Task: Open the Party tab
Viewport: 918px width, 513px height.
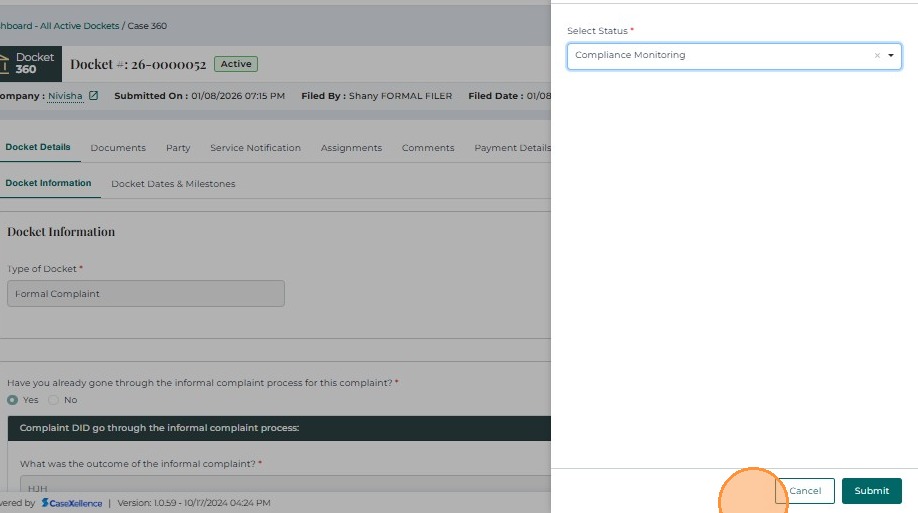Action: click(178, 148)
